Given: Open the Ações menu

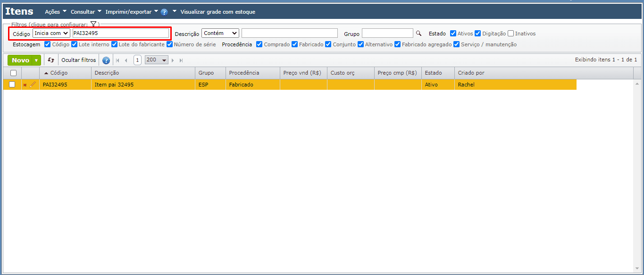Looking at the screenshot, I should pos(56,12).
